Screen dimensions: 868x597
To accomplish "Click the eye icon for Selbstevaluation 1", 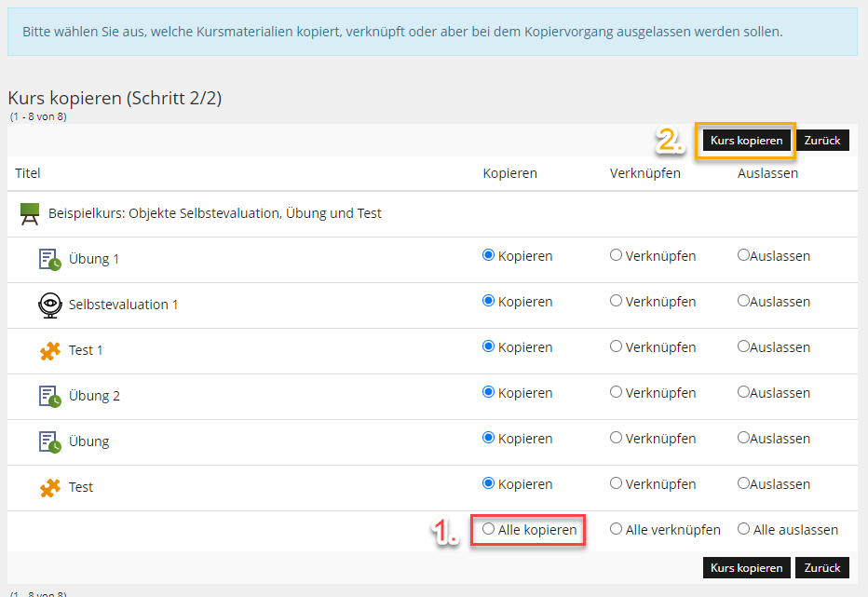I will [49, 305].
